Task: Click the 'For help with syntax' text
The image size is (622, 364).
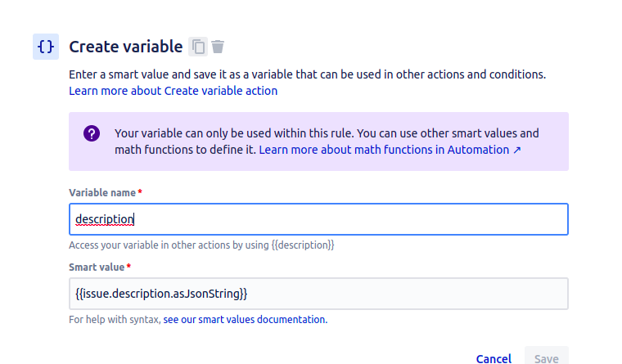Action: click(x=115, y=320)
